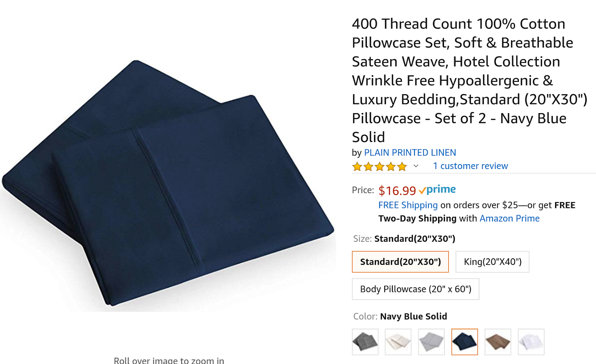Follow the Amazon Prime link
Image resolution: width=596 pixels, height=364 pixels.
pyautogui.click(x=510, y=218)
